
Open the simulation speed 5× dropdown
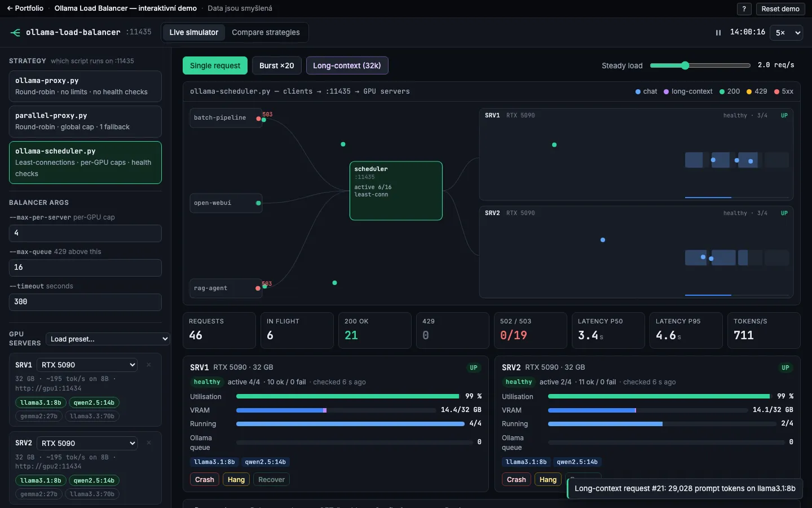[786, 33]
